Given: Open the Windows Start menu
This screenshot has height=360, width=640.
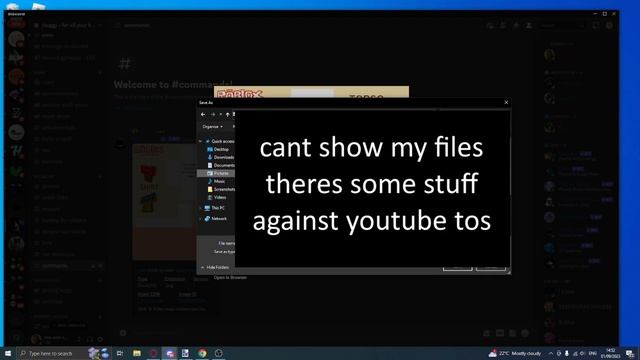Looking at the screenshot, I should (8, 353).
